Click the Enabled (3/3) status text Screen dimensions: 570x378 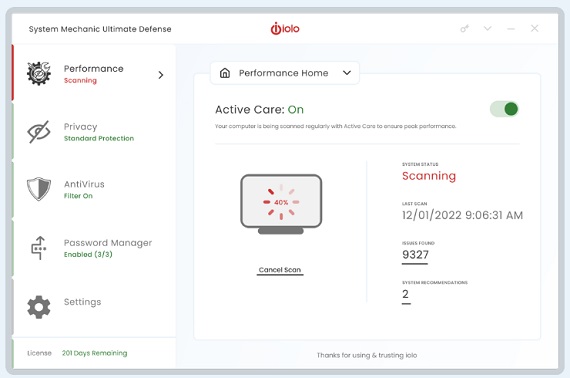pos(88,254)
